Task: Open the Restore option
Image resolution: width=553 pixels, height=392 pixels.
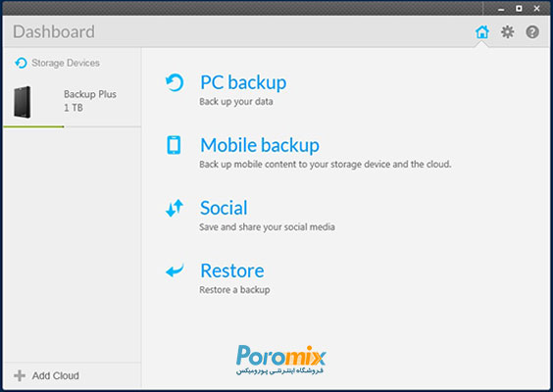Action: 232,270
